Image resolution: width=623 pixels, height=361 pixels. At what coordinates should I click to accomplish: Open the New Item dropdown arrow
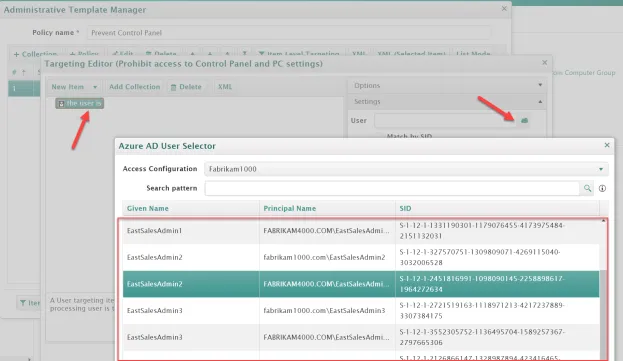coord(95,87)
